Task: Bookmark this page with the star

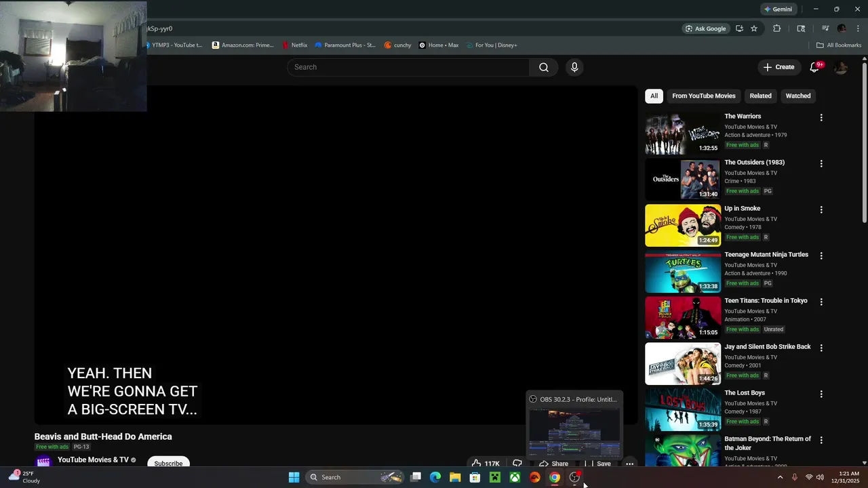Action: [753, 28]
